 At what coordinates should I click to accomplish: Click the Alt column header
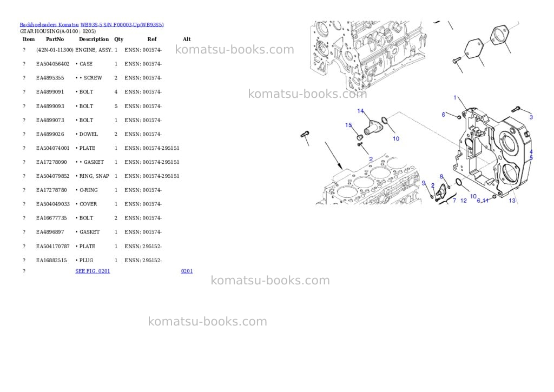click(187, 39)
